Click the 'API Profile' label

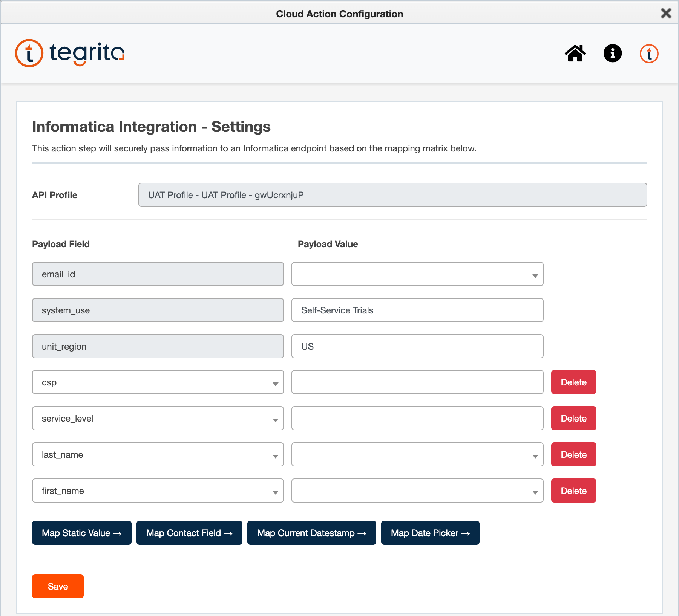point(55,195)
